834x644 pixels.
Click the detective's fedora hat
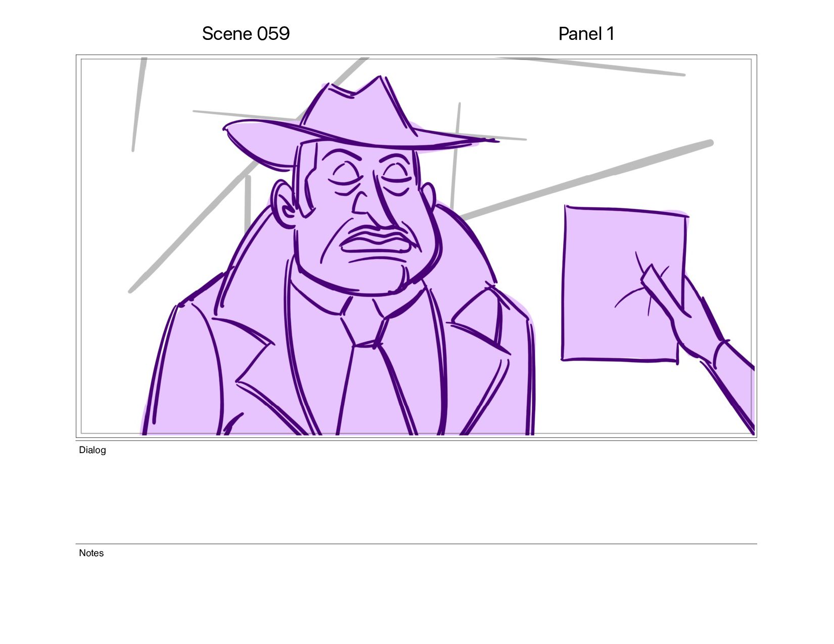point(354,121)
